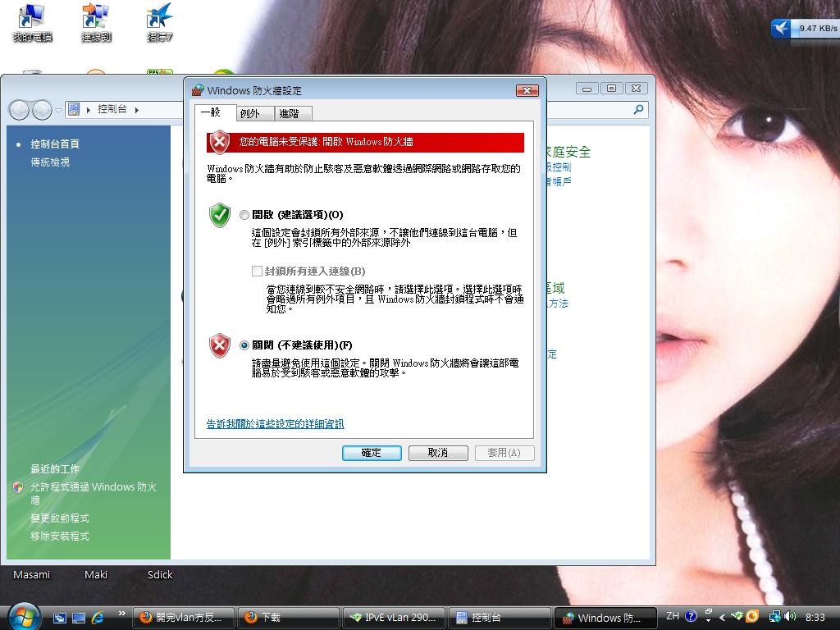The image size is (840, 630).
Task: Select the 關閉 (不建議使用) radio button
Action: (x=244, y=345)
